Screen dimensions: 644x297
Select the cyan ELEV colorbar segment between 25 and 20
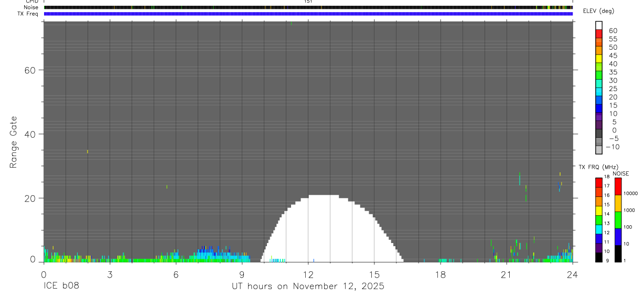(599, 92)
